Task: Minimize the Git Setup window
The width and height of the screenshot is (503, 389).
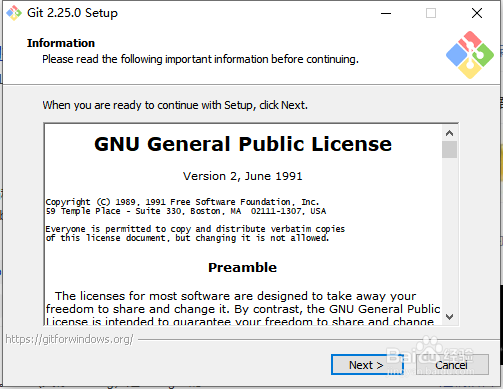Action: (386, 13)
